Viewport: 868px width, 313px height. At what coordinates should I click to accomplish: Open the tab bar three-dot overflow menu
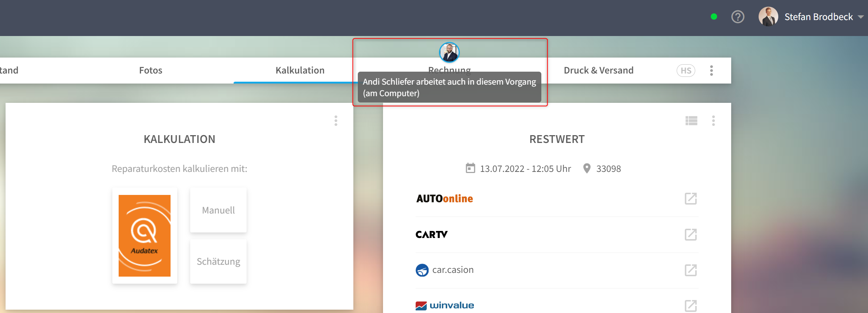(x=712, y=71)
